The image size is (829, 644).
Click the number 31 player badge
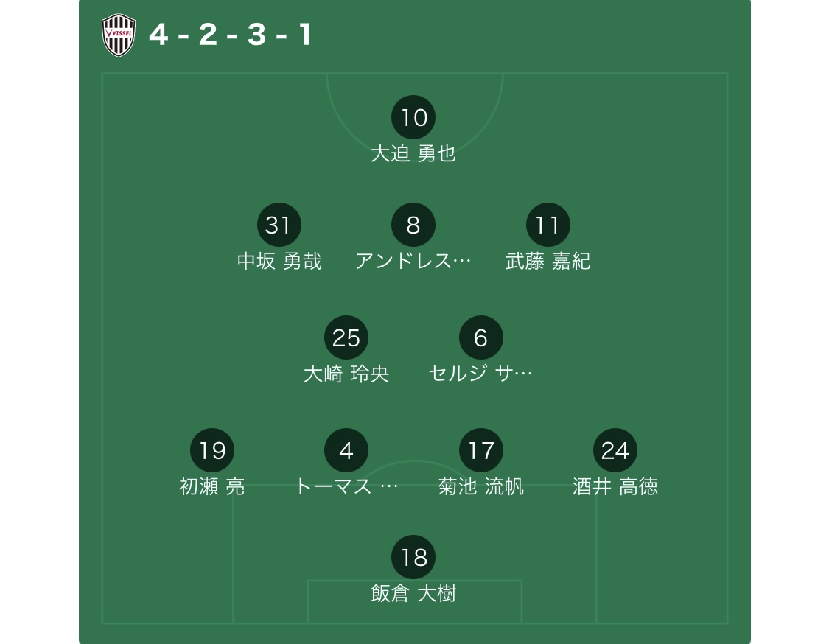point(279,225)
